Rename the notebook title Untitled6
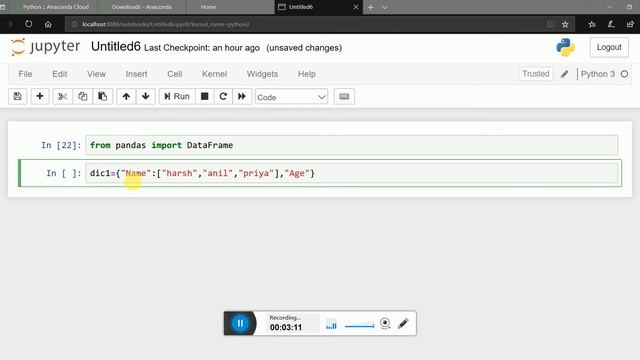Viewport: 640px width, 360px height. coord(116,47)
